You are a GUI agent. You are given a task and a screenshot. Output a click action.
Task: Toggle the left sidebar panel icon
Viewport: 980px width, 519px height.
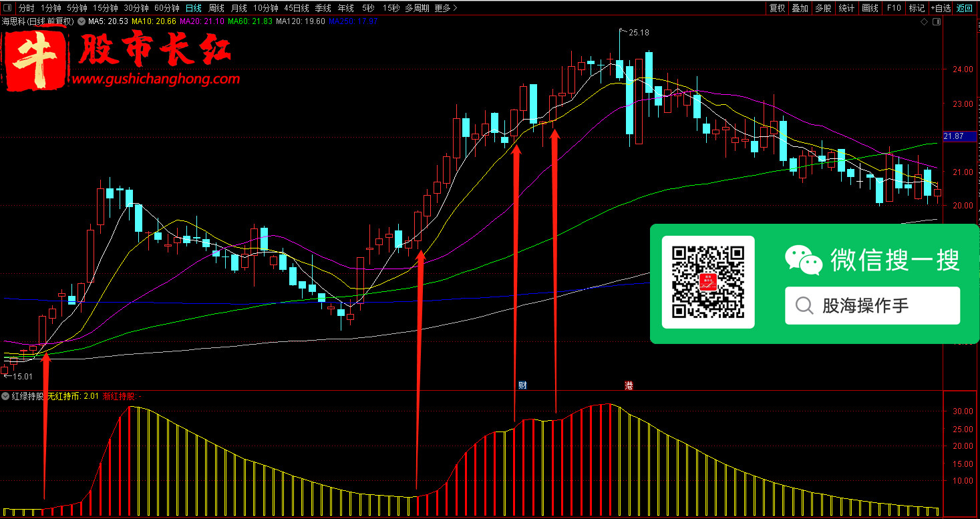(7, 8)
